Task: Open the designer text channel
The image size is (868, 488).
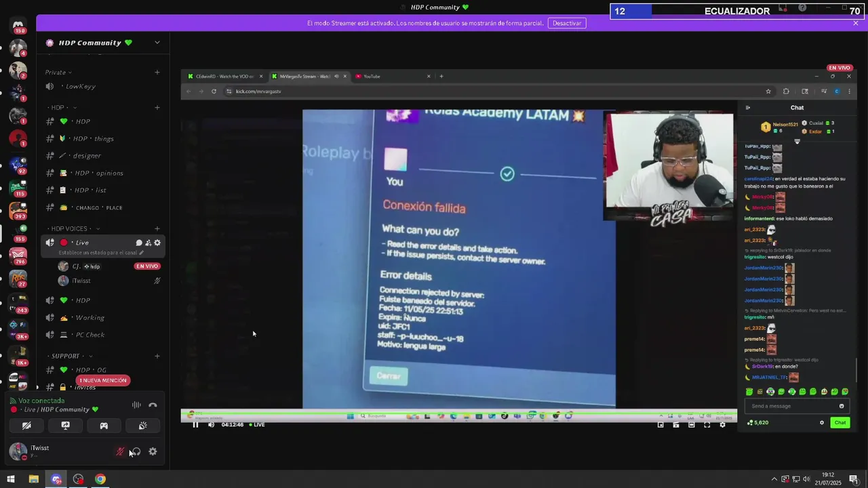Action: [102, 156]
